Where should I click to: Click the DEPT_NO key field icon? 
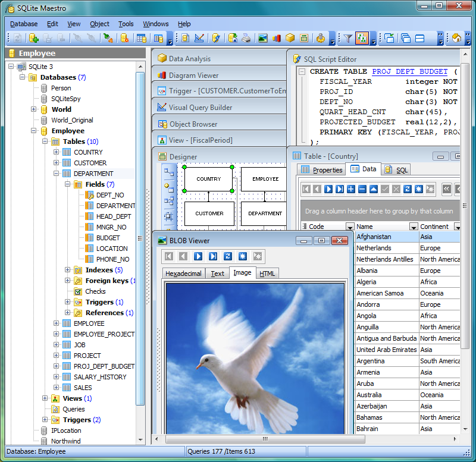point(89,195)
